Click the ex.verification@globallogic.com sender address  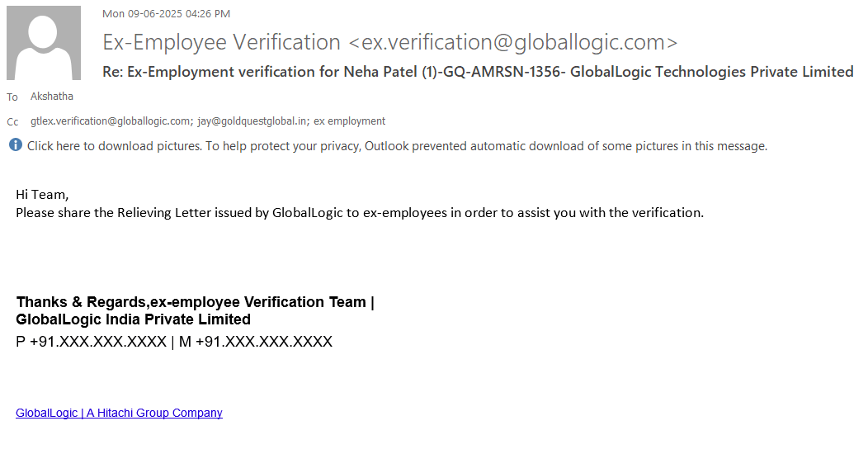point(512,42)
